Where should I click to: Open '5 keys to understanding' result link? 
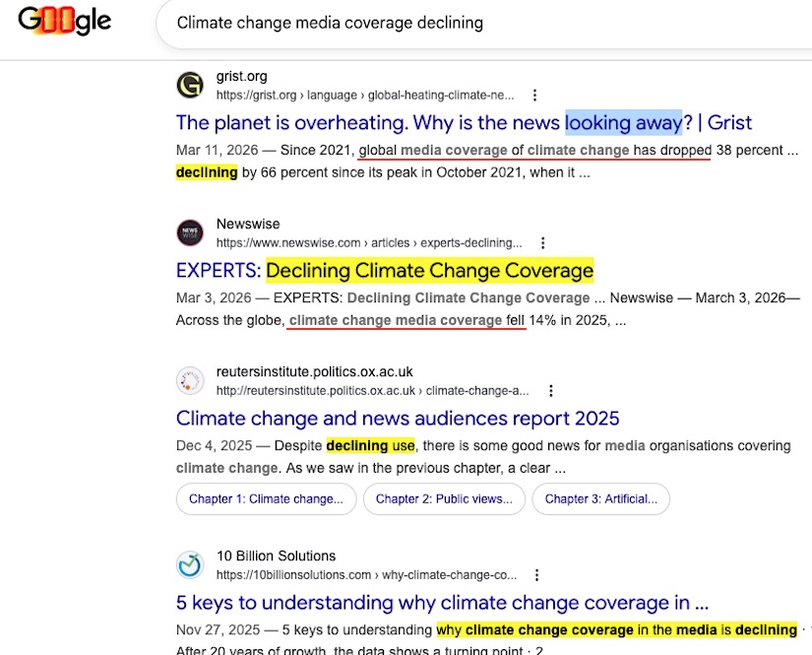[442, 603]
